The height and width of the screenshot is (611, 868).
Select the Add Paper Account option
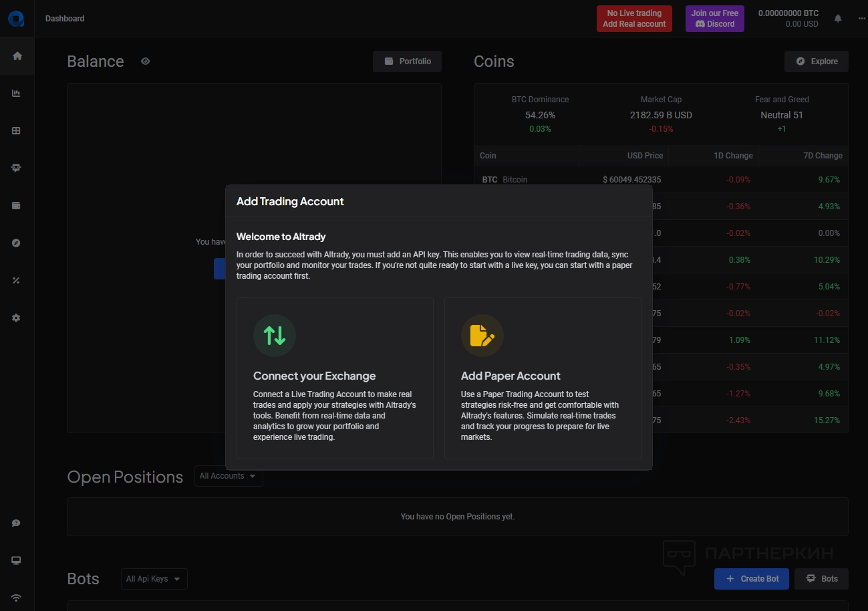click(x=542, y=378)
